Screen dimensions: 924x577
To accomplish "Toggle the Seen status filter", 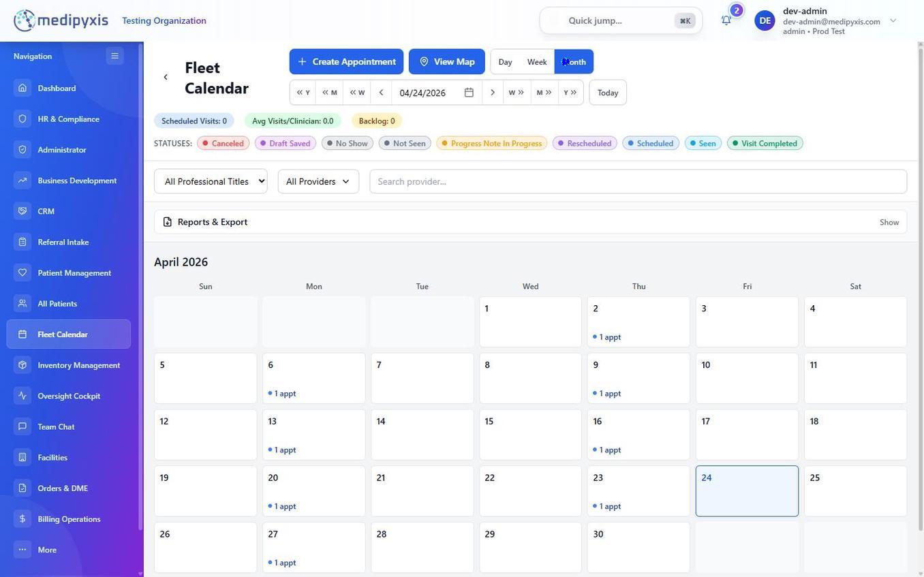I will tap(703, 143).
